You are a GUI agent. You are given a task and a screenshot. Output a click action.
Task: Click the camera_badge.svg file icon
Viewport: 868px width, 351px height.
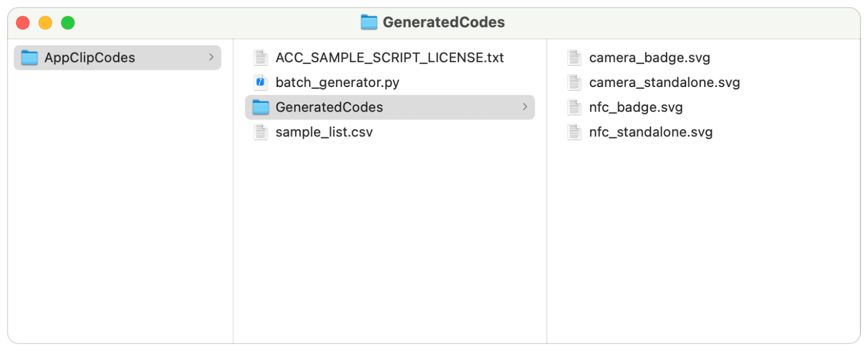tap(574, 57)
